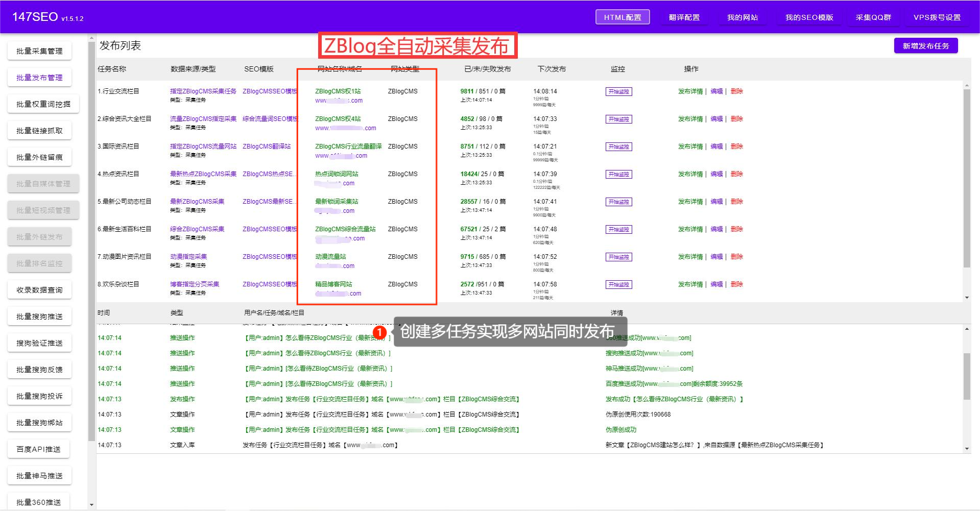The width and height of the screenshot is (980, 511).
Task: Click the 新增发布任务 button
Action: tap(926, 46)
